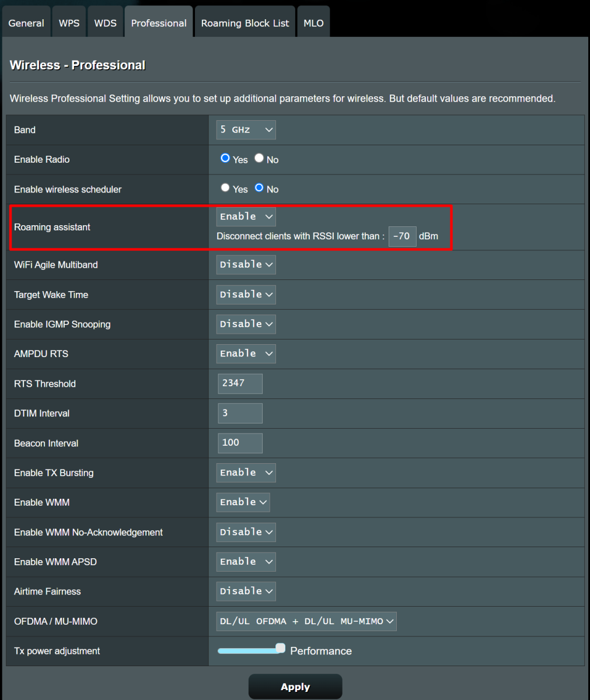Image resolution: width=590 pixels, height=700 pixels.
Task: Select Yes for Enable Radio
Action: point(225,159)
